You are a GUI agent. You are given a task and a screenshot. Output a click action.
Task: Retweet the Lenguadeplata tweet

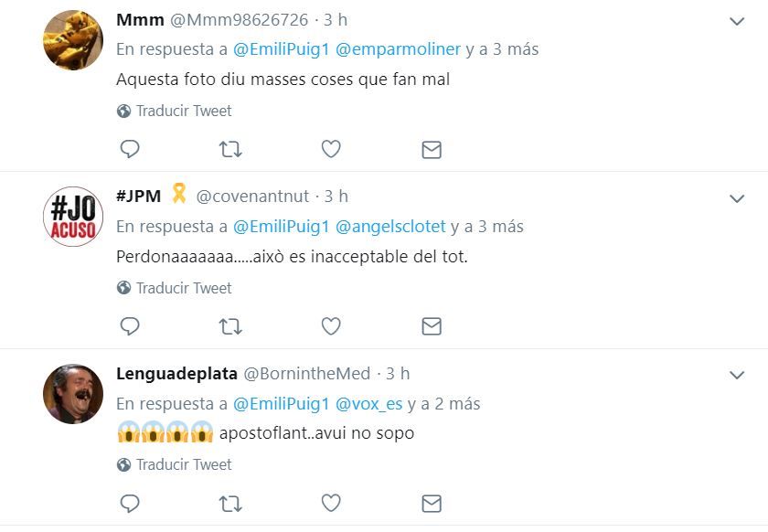coord(230,503)
